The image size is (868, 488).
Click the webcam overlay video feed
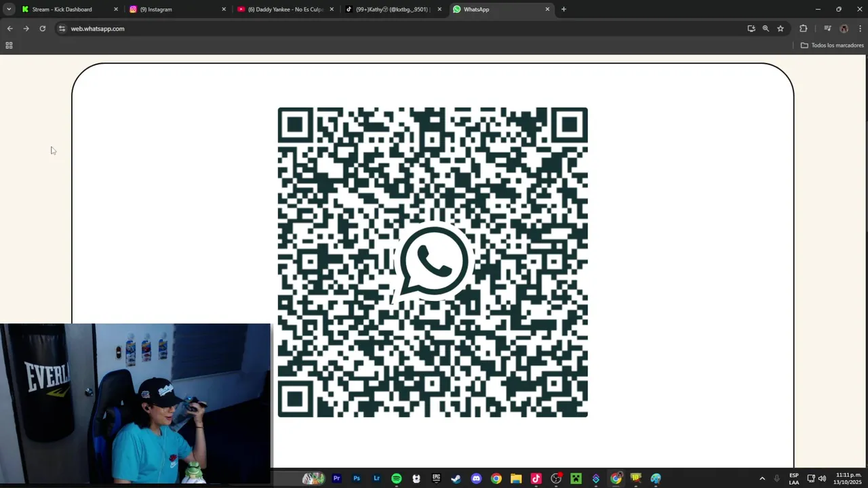coord(136,403)
